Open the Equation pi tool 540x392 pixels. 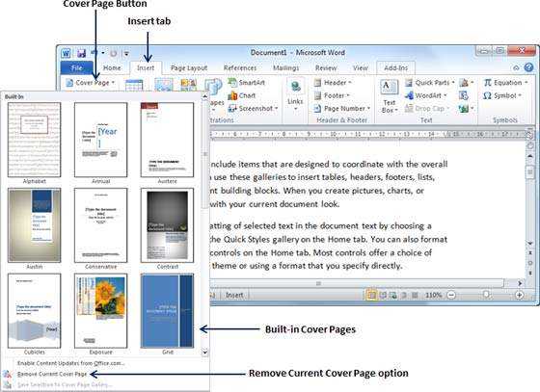487,83
